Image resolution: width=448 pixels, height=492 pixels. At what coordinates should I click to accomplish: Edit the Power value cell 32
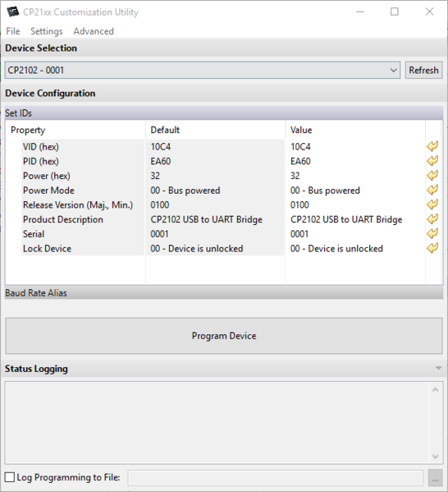tap(355, 176)
